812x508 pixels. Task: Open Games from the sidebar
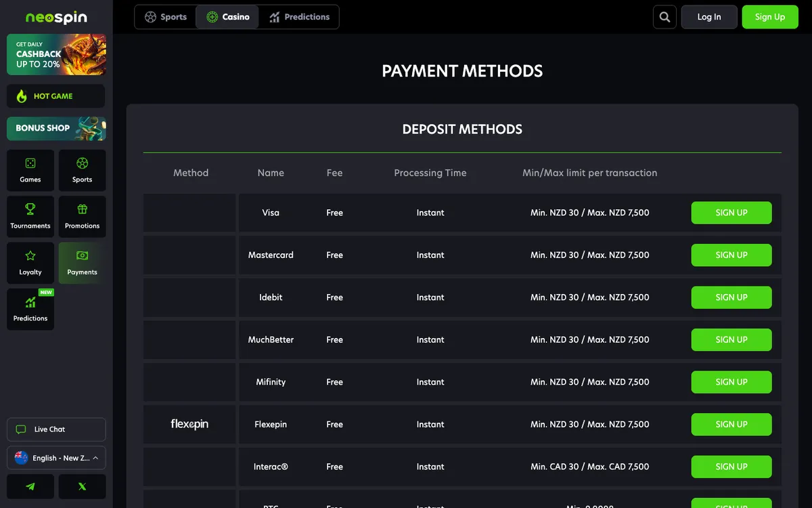tap(30, 170)
